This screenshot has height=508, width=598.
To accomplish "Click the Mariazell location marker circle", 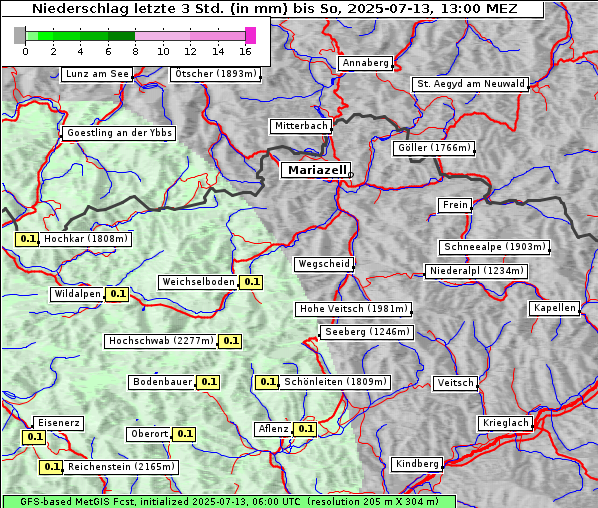I will point(351,175).
